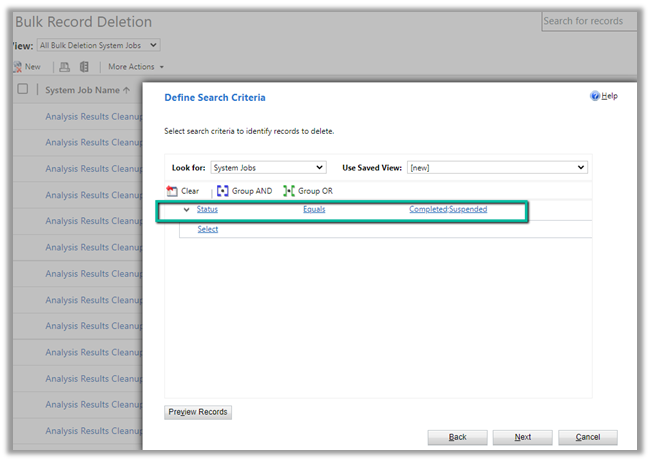The height and width of the screenshot is (462, 650).
Task: Click the Equals operator link
Action: 314,210
